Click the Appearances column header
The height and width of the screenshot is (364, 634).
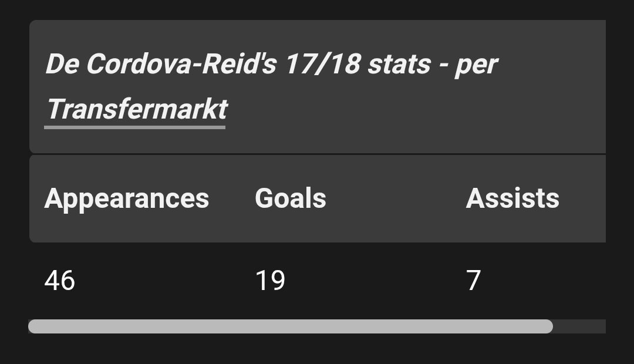pyautogui.click(x=126, y=198)
